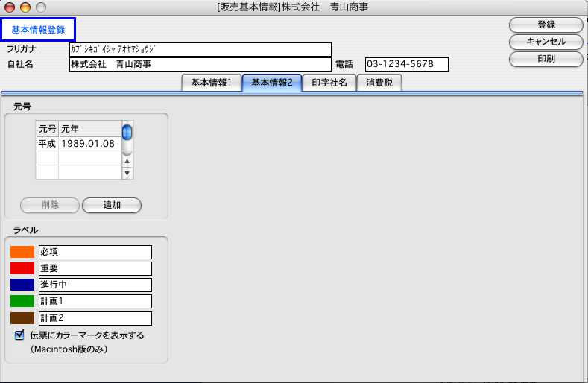Viewport: 588px width, 383px height.
Task: Click the 電話 number field
Action: click(x=406, y=64)
